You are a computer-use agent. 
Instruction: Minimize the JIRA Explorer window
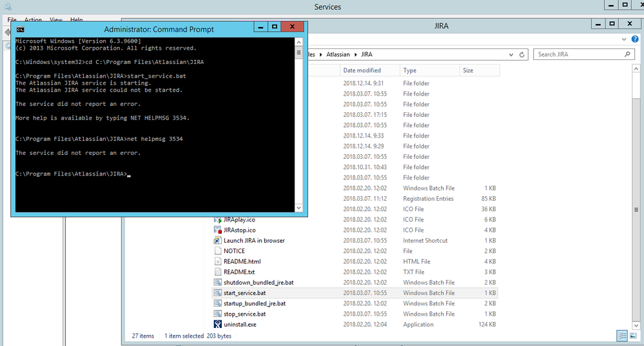click(598, 24)
